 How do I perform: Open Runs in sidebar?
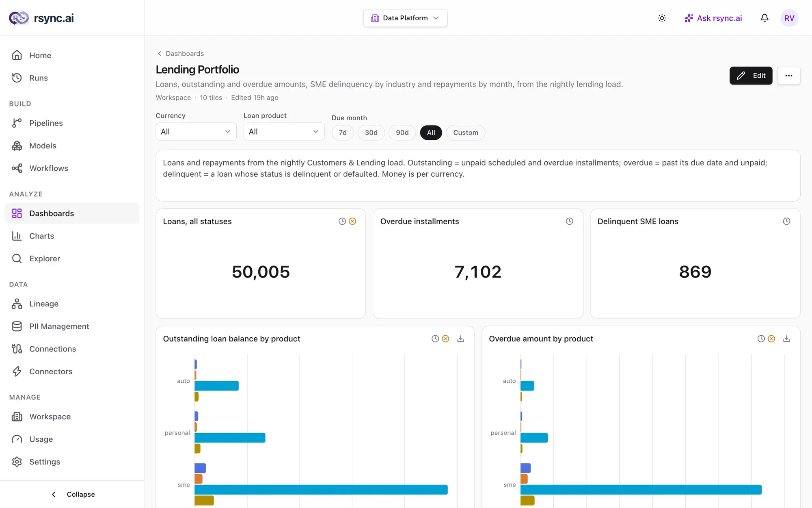coord(72,78)
